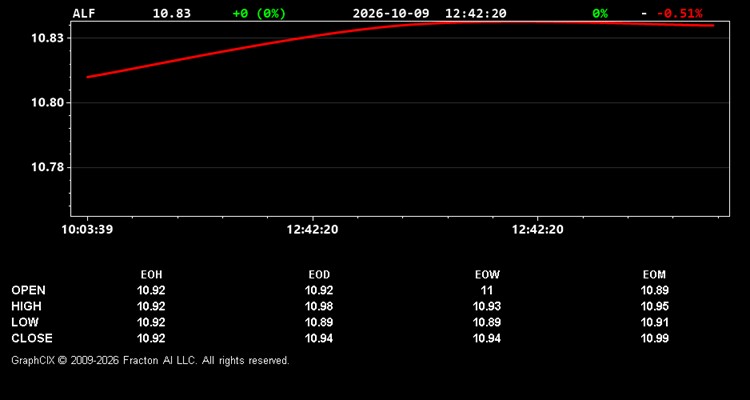This screenshot has height=400, width=750.
Task: Click EOM low value 10.91
Action: [654, 322]
